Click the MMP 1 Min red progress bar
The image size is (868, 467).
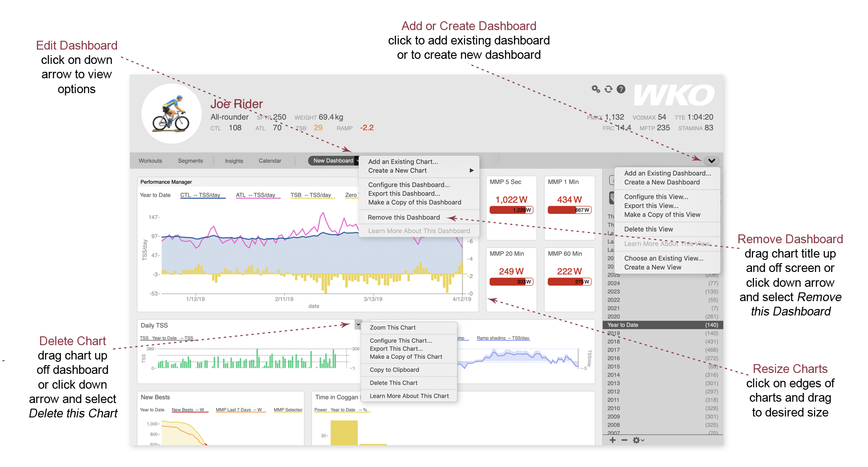(x=569, y=210)
